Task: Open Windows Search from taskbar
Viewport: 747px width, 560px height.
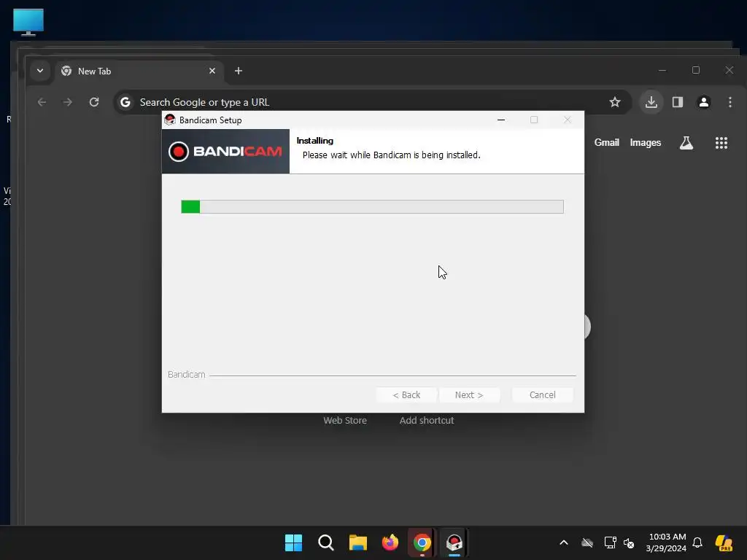Action: pos(326,542)
